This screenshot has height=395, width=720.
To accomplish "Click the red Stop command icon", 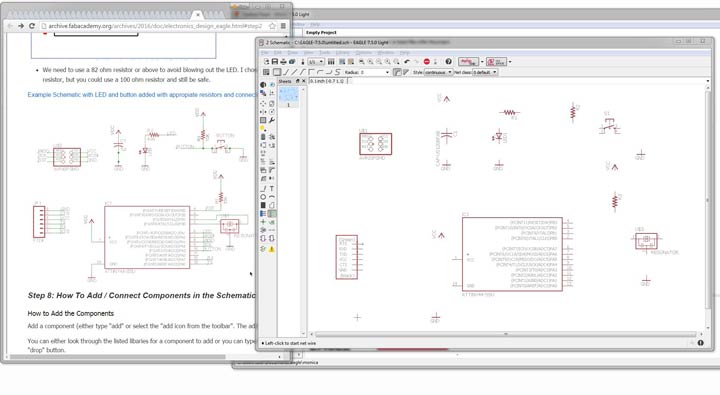I will pyautogui.click(x=427, y=62).
